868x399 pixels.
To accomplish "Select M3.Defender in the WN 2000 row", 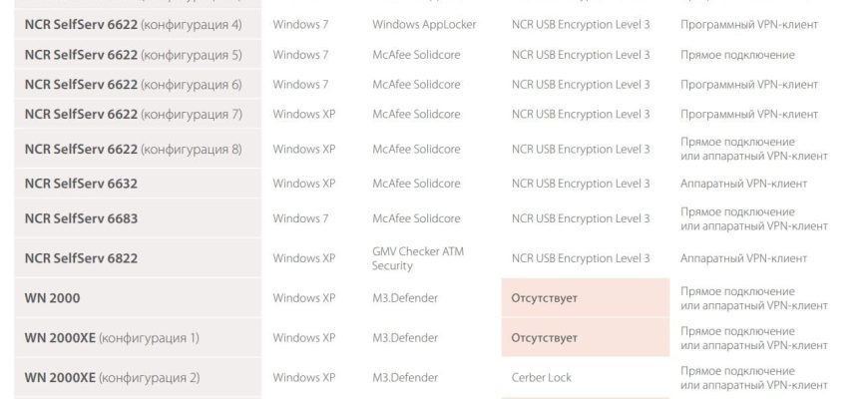I will click(x=405, y=298).
